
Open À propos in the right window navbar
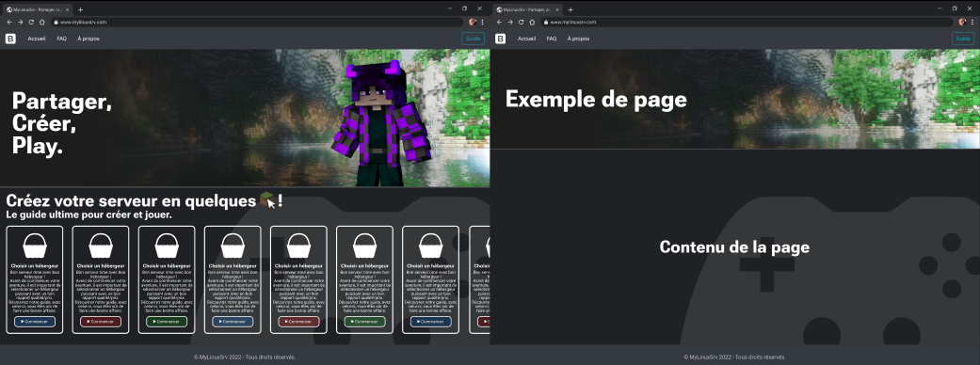pyautogui.click(x=578, y=39)
